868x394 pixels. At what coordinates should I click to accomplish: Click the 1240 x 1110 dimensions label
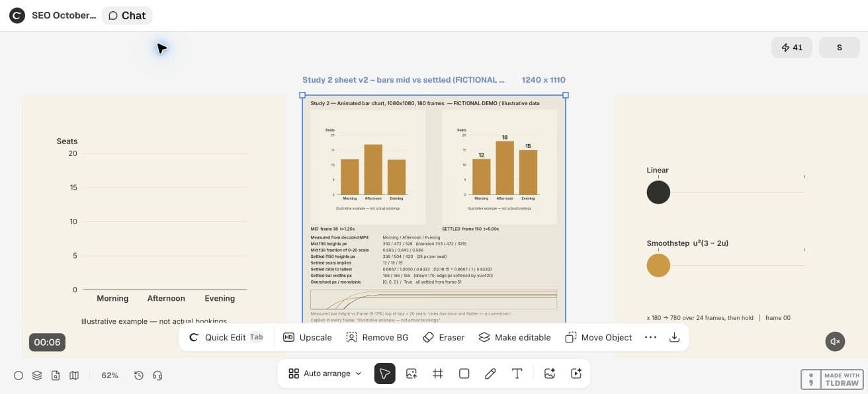tap(544, 80)
